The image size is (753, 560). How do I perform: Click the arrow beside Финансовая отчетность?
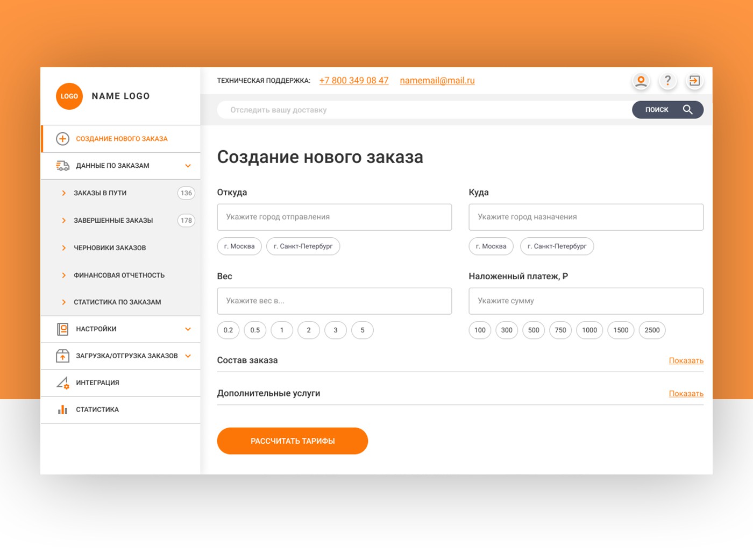coord(63,275)
